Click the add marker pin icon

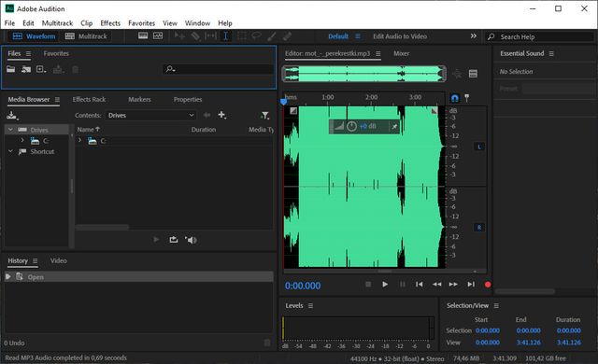pyautogui.click(x=467, y=98)
